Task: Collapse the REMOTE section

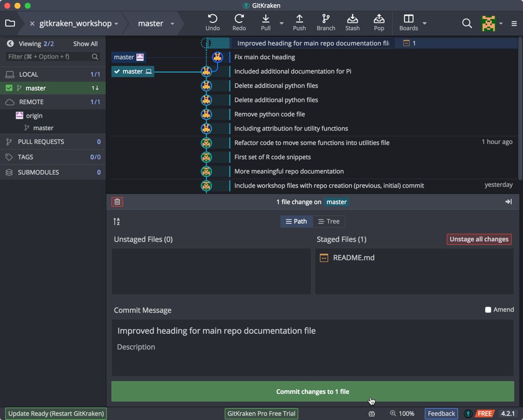Action: point(53,102)
